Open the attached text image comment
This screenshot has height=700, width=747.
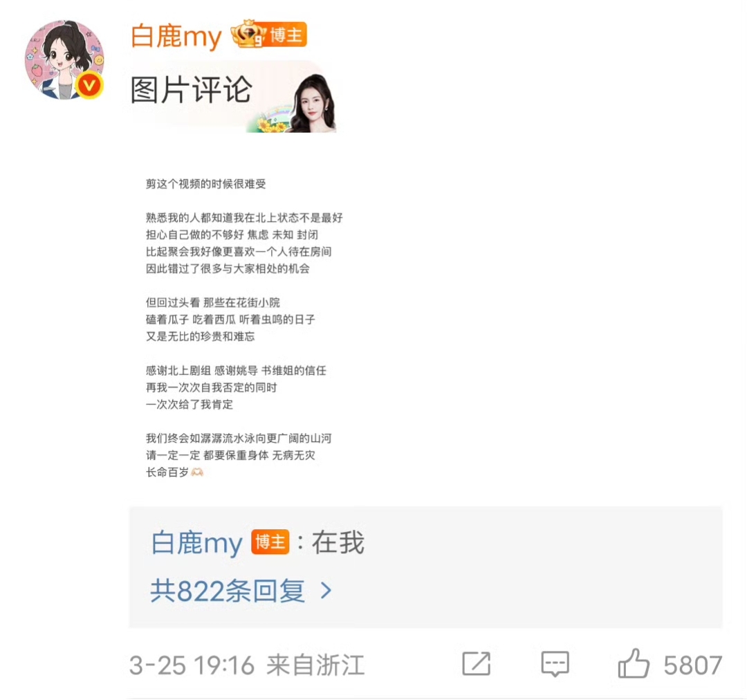(244, 328)
